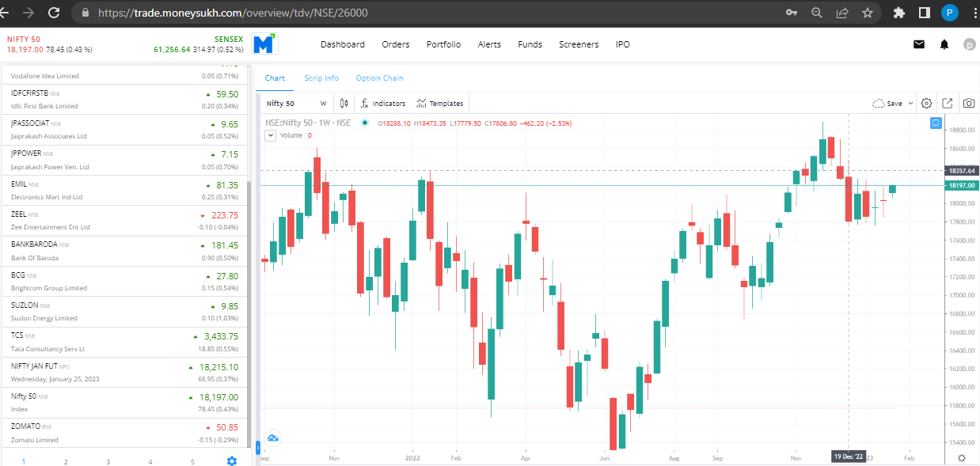Share this page from browser
The image size is (980, 466).
coord(842,13)
